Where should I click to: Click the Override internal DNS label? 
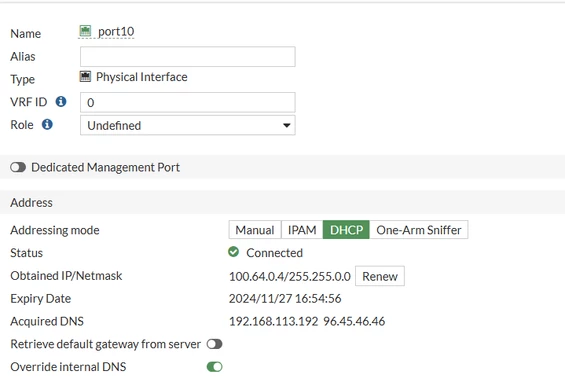pyautogui.click(x=68, y=367)
